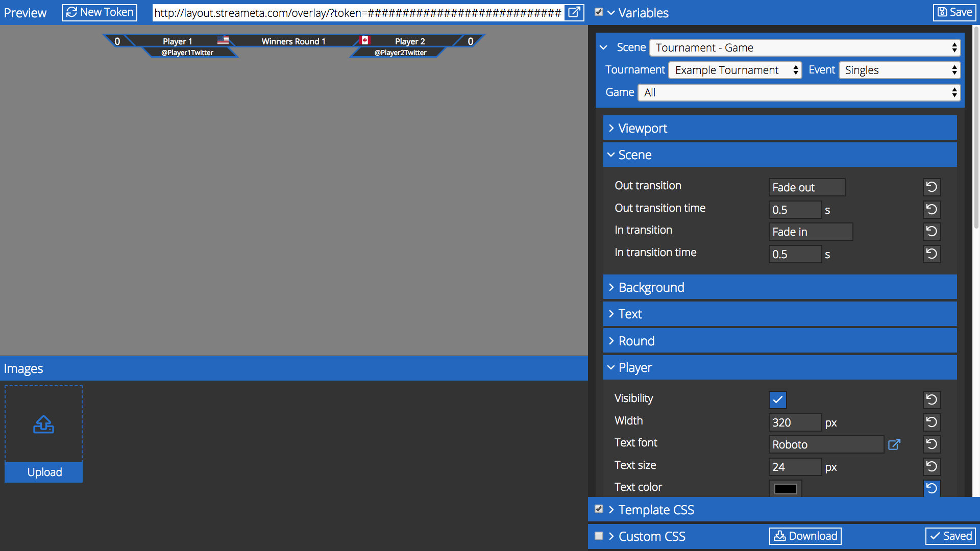The height and width of the screenshot is (551, 980).
Task: Open Roboto font external link icon
Action: tap(894, 444)
